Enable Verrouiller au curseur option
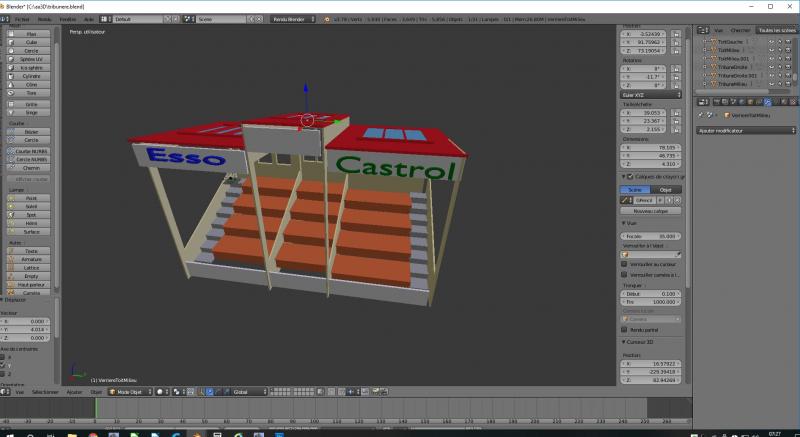The height and width of the screenshot is (437, 800). pyautogui.click(x=625, y=264)
